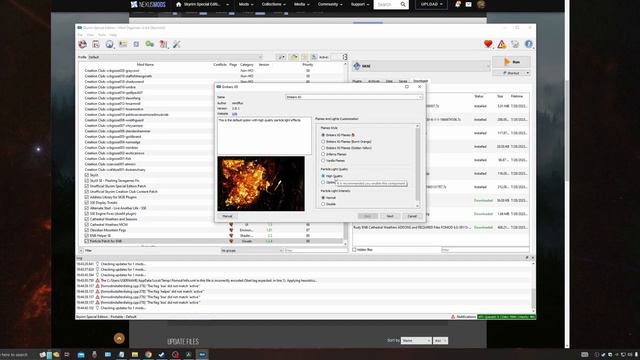Click restore backup icon above mod list
This screenshot has width=640, height=360.
coord(304,57)
